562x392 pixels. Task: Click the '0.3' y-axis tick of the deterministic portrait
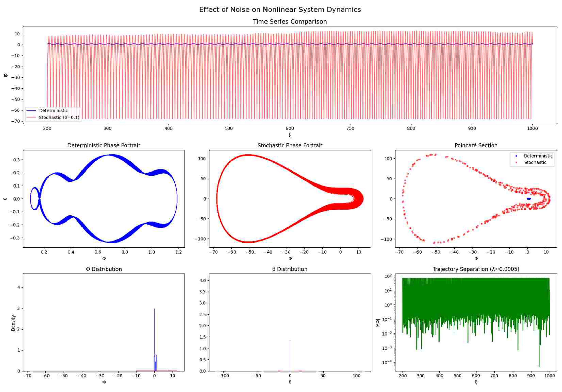click(x=17, y=160)
